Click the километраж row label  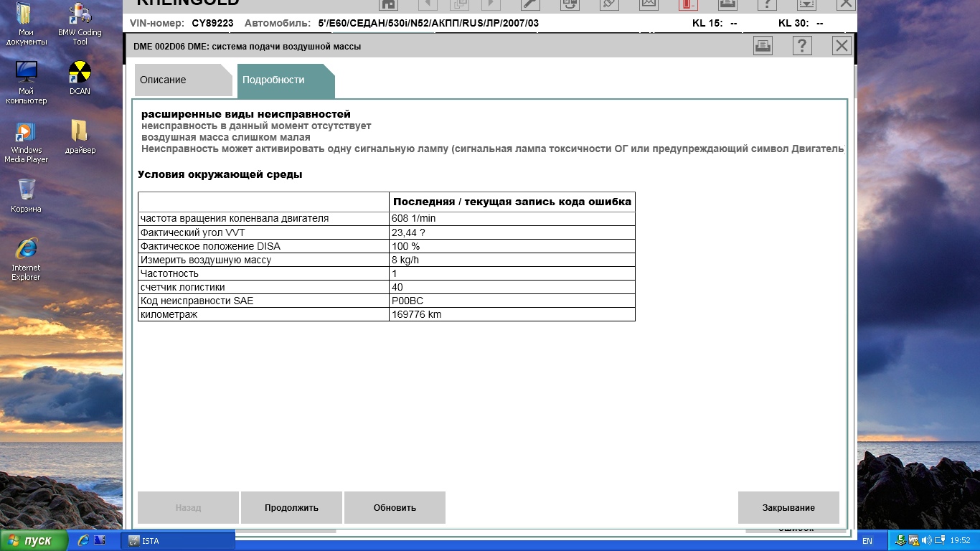(169, 314)
